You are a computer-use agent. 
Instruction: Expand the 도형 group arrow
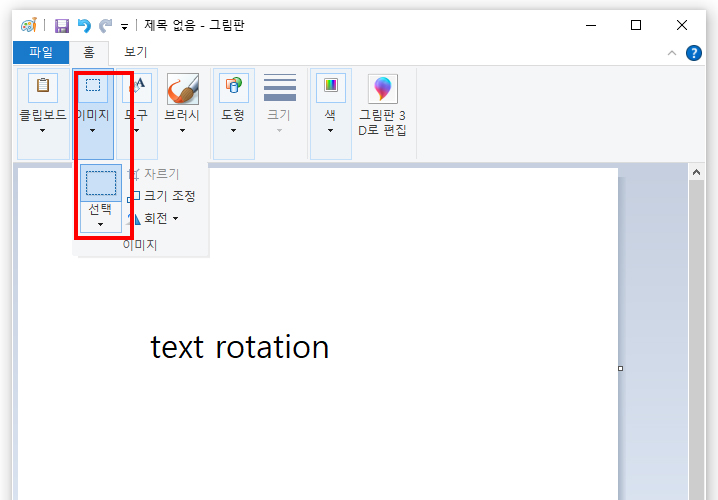tap(233, 130)
